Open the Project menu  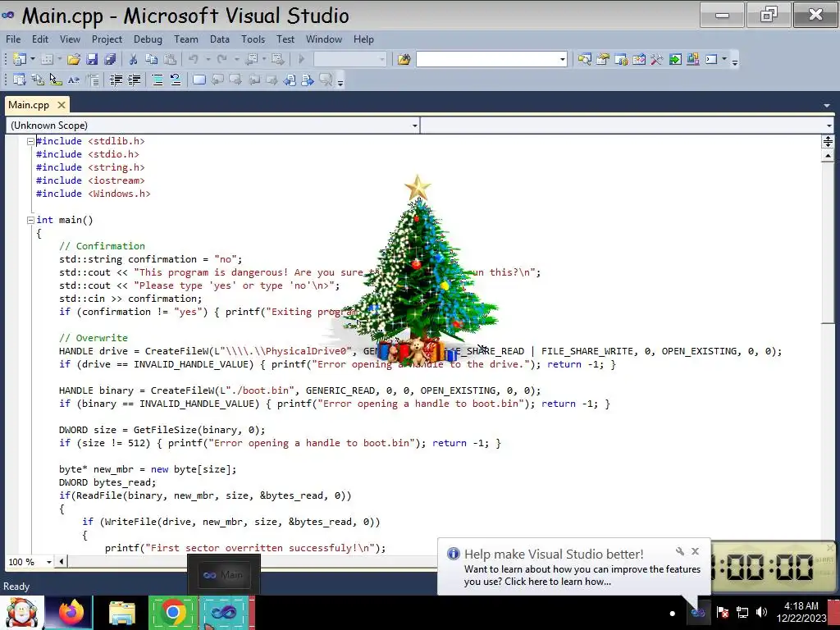(107, 39)
